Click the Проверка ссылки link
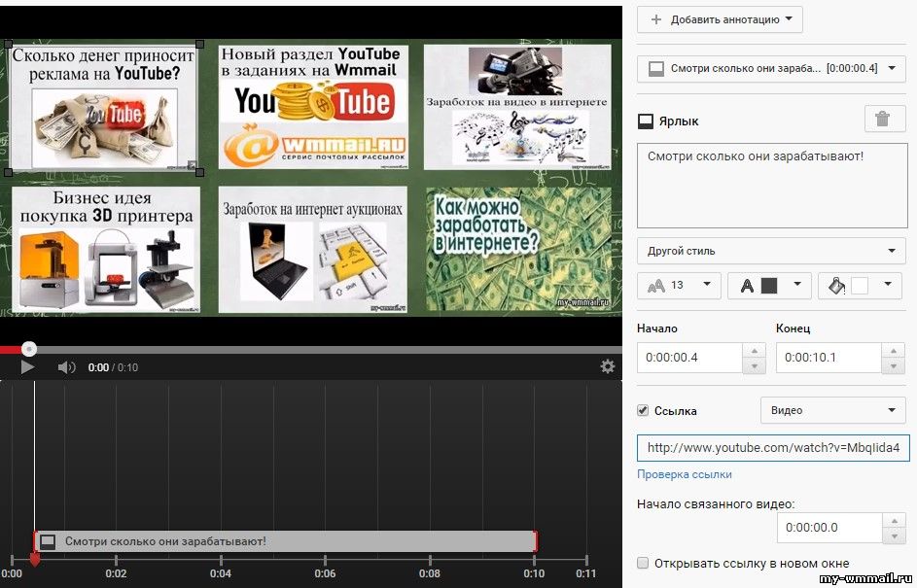Screen dimensions: 917x588 [685, 474]
